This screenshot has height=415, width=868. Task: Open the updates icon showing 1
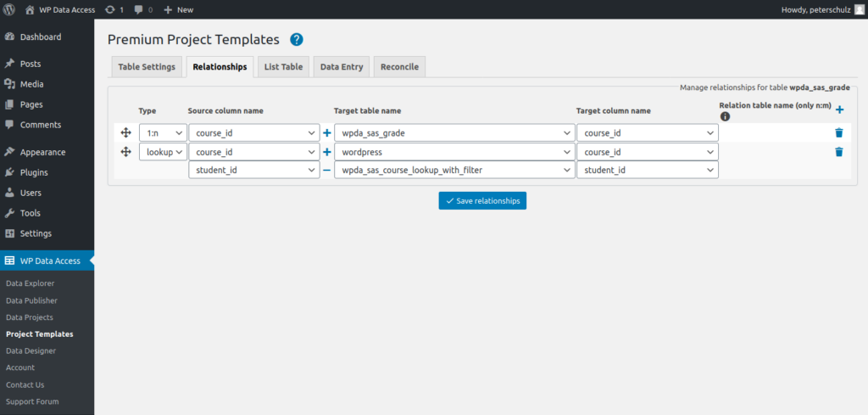click(x=114, y=9)
